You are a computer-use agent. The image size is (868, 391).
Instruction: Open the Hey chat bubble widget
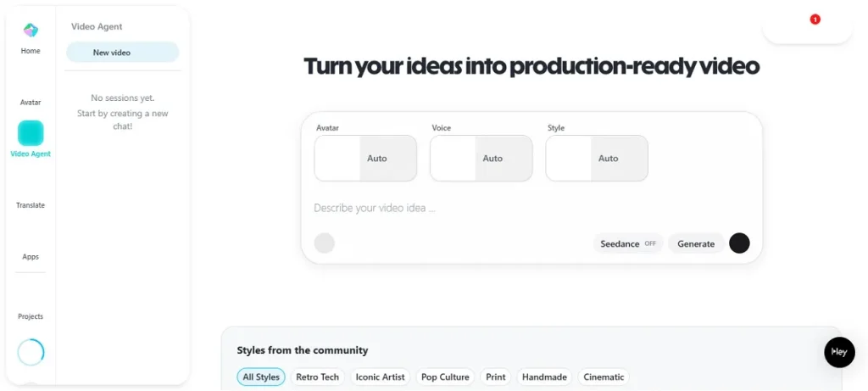pyautogui.click(x=839, y=352)
